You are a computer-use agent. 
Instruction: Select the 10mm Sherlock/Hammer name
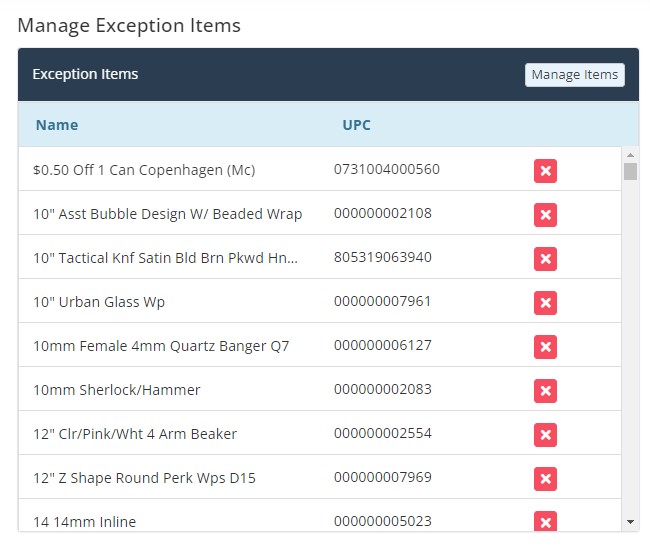116,390
